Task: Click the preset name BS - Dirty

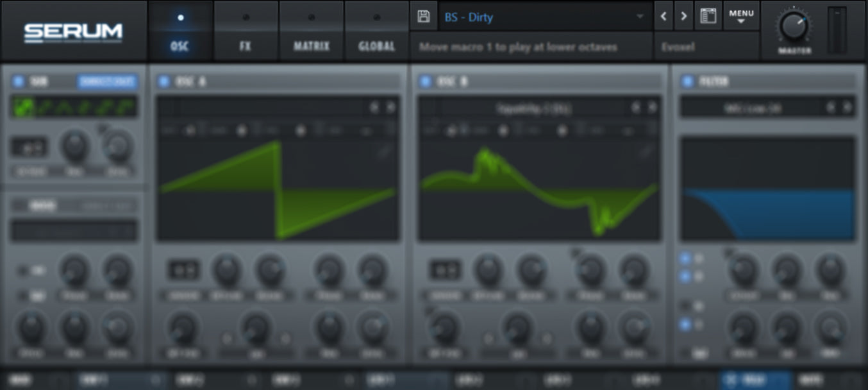Action: click(469, 17)
